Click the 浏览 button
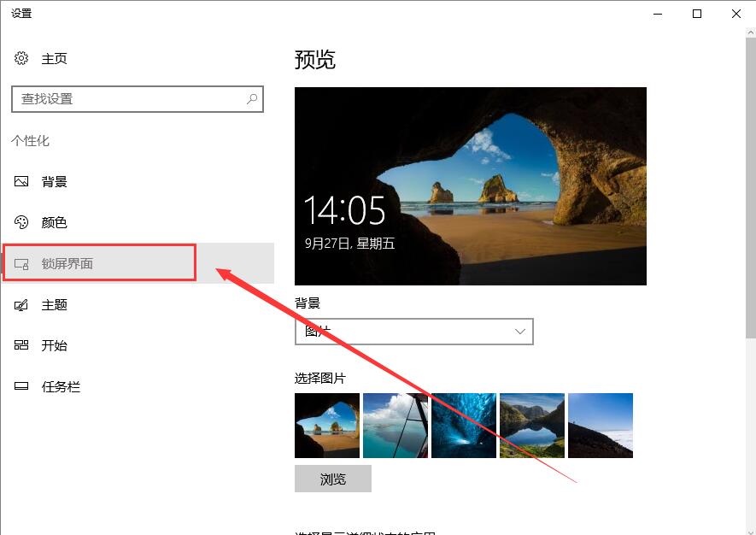Screen dimensions: 756x535 [x=332, y=479]
